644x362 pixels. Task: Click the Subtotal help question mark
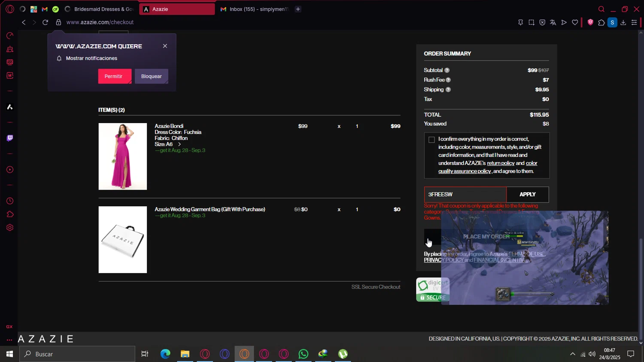[x=447, y=70]
